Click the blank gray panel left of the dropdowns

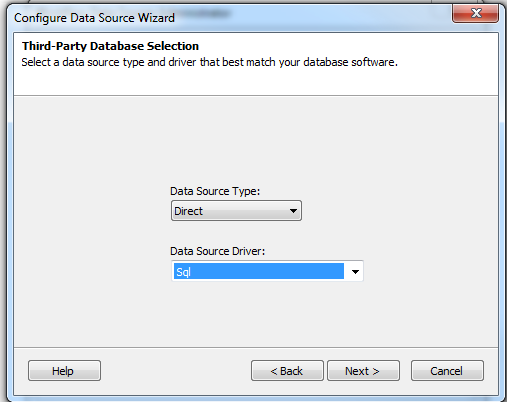(92, 233)
